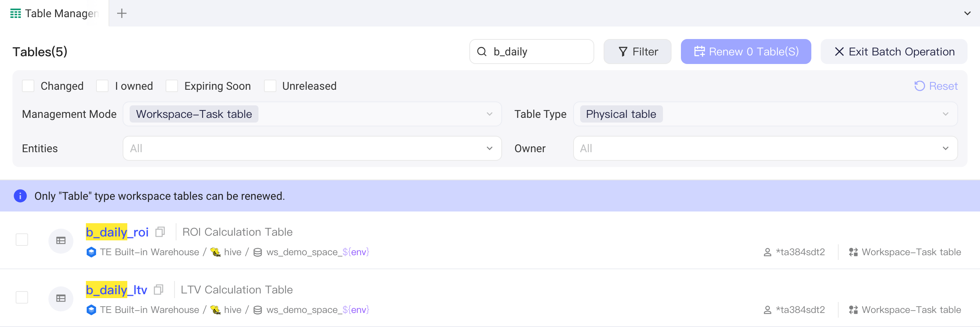
Task: Enable the Changed checkbox
Action: (28, 86)
